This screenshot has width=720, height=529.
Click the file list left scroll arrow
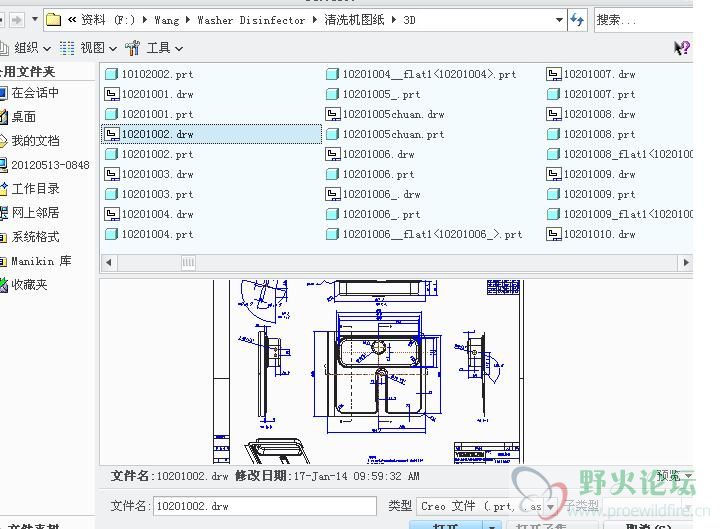(x=109, y=263)
